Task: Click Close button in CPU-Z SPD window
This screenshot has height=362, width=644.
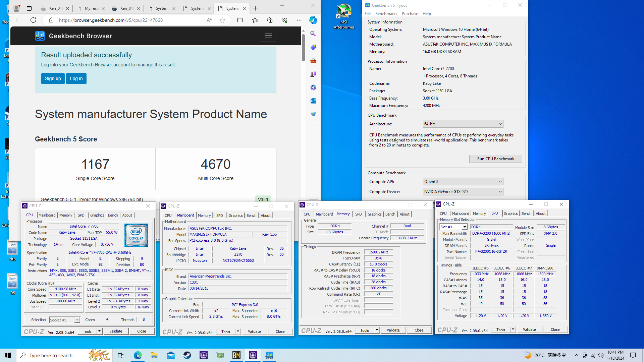Action: [x=555, y=329]
